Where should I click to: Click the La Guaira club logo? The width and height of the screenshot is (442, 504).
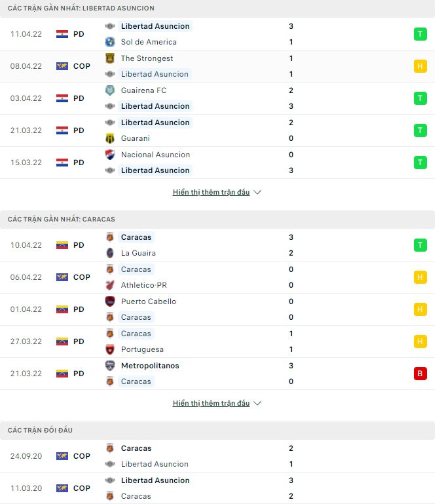[x=110, y=253]
